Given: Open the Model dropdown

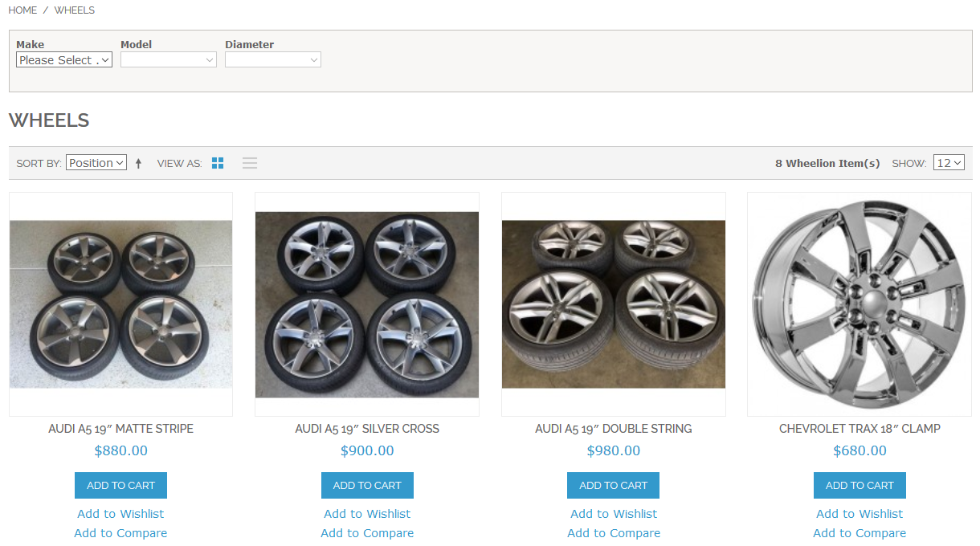Looking at the screenshot, I should [x=169, y=60].
